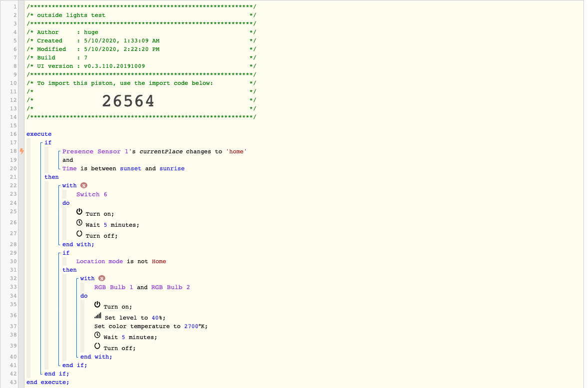Click the 40% level value
This screenshot has height=388, width=588.
click(x=157, y=318)
